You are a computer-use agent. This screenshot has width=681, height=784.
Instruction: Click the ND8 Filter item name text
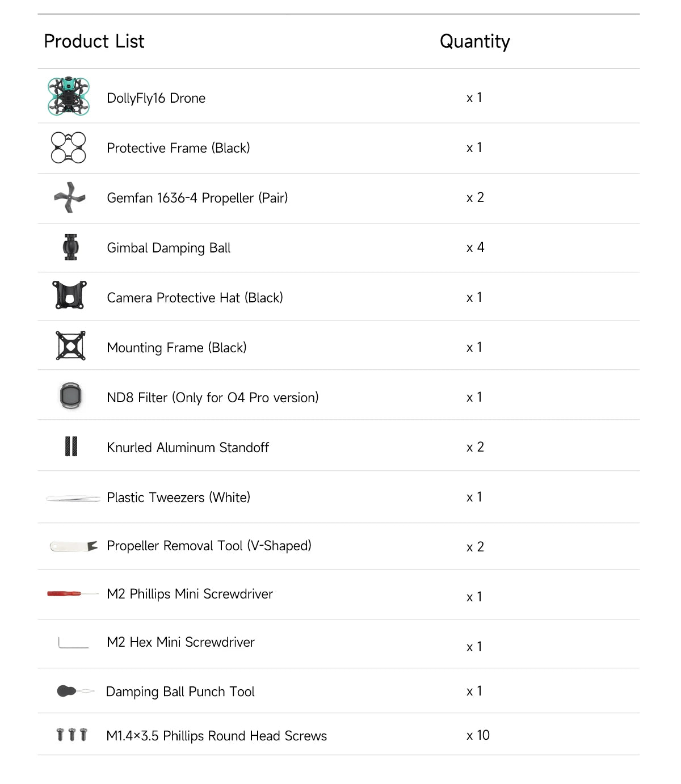213,398
